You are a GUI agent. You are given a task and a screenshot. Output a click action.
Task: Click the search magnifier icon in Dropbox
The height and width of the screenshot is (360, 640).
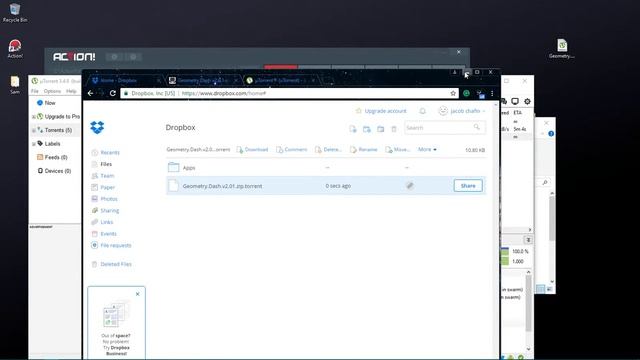coord(476,127)
